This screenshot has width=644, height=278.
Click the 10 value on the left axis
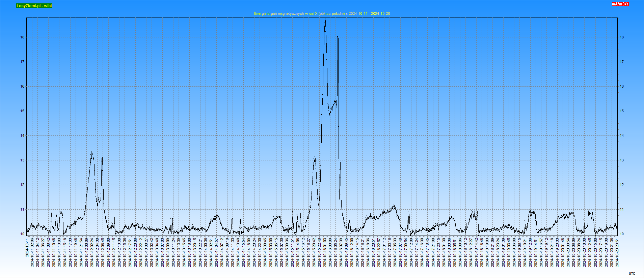(x=23, y=234)
